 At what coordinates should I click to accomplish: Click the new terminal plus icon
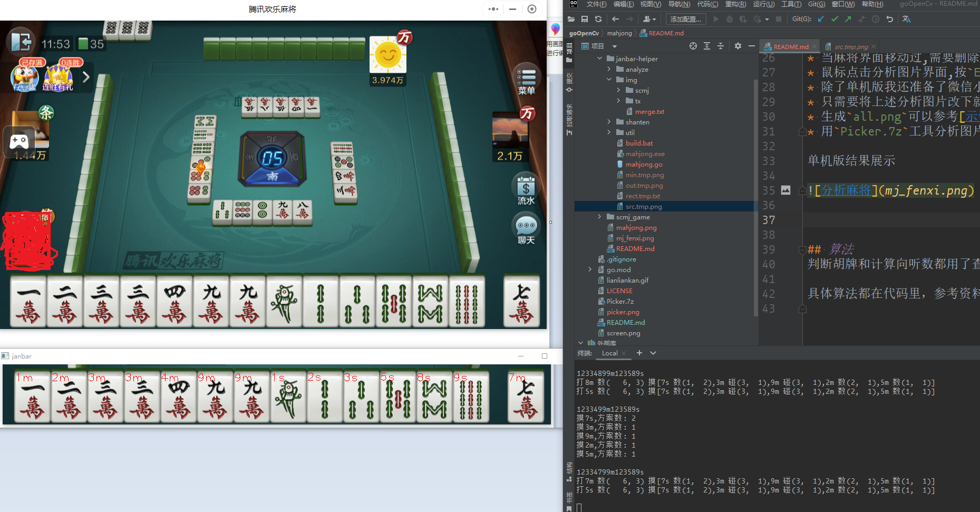[639, 353]
